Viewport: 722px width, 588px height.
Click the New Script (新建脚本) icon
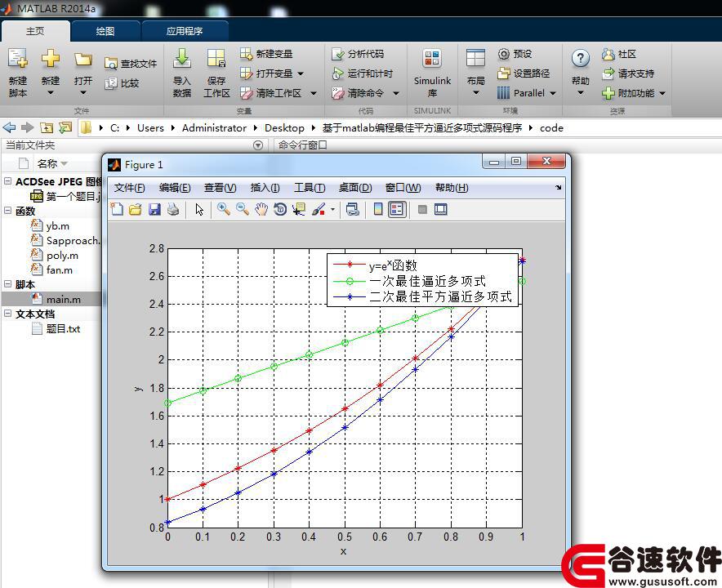tap(17, 59)
